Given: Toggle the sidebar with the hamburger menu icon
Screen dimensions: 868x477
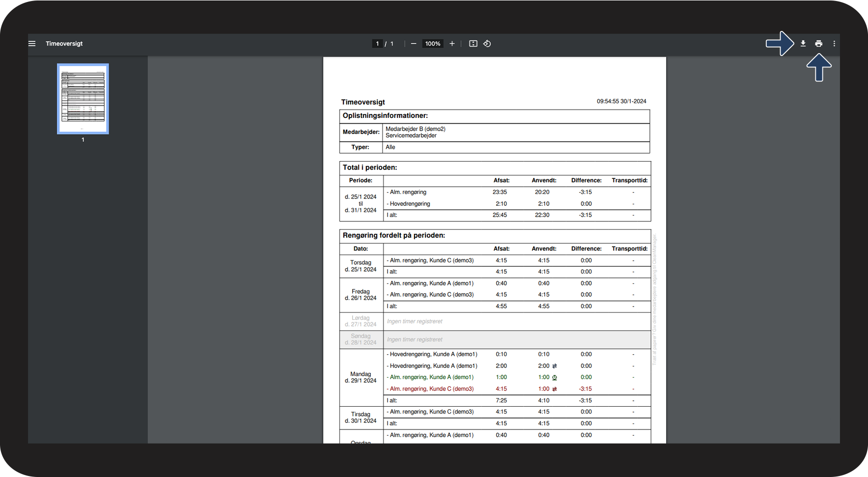Looking at the screenshot, I should (x=32, y=44).
